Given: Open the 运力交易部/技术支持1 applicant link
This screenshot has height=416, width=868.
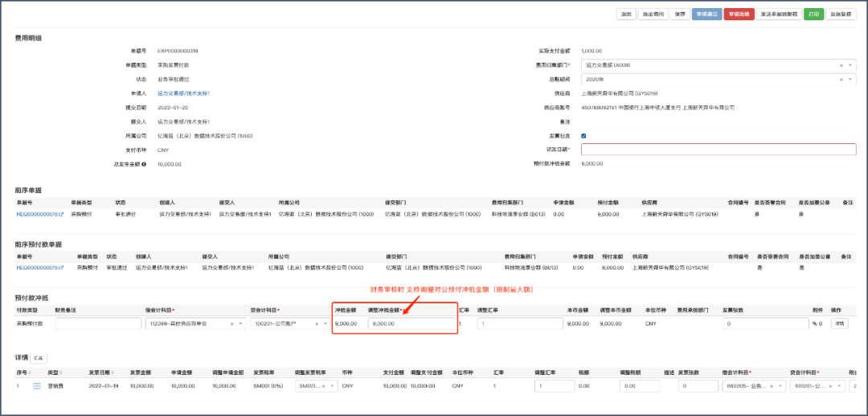Looking at the screenshot, I should click(x=183, y=93).
